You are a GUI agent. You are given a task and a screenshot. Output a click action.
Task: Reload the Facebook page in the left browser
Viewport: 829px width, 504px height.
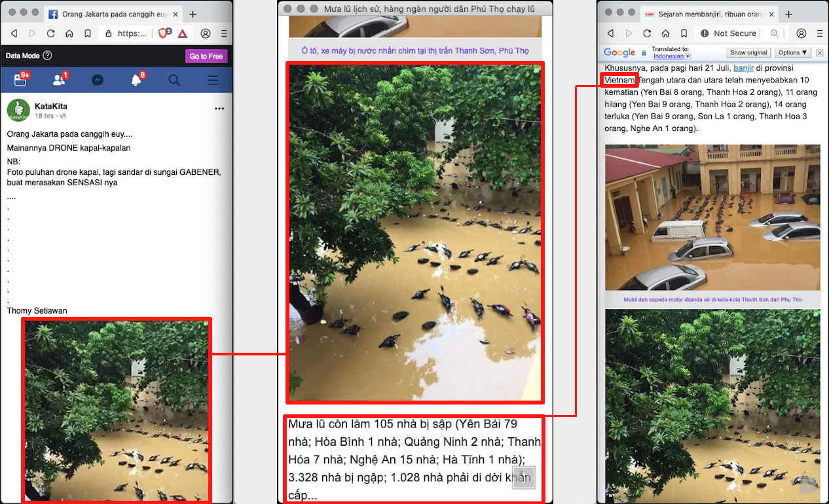point(51,33)
